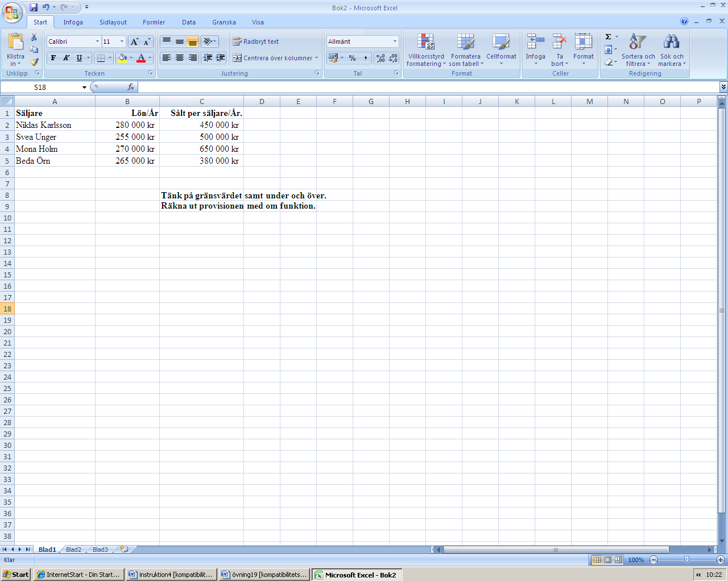Switch to sheet Blad2

tap(73, 550)
